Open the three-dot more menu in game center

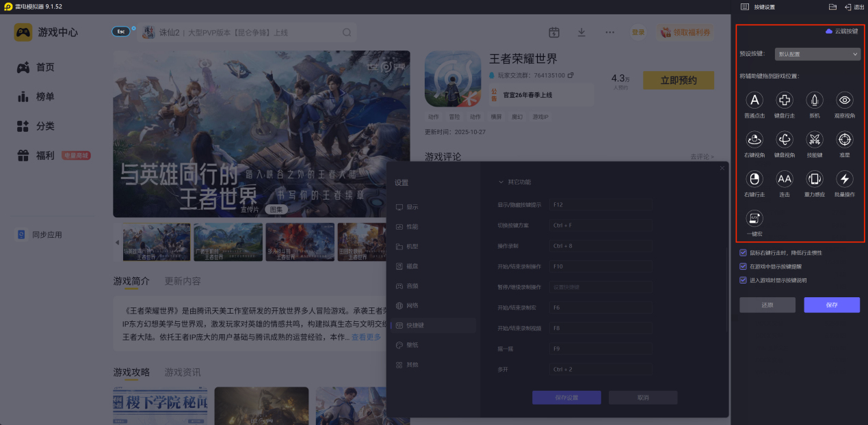[610, 32]
